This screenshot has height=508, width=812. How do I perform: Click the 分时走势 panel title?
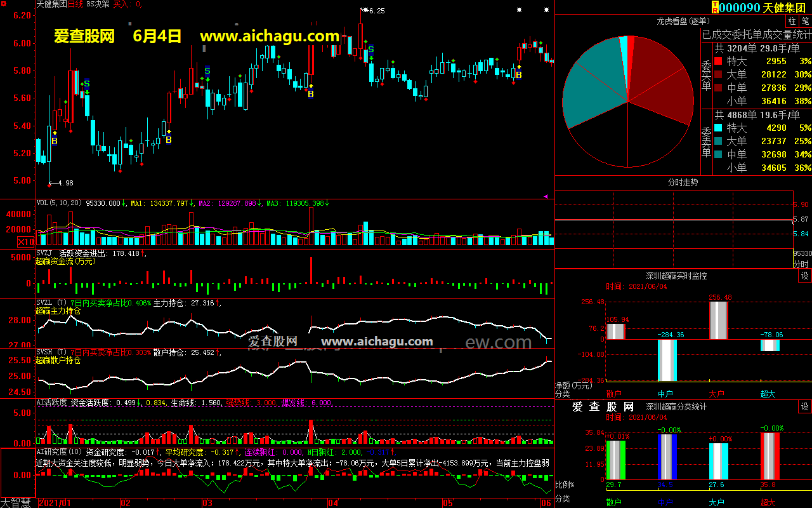tap(683, 182)
